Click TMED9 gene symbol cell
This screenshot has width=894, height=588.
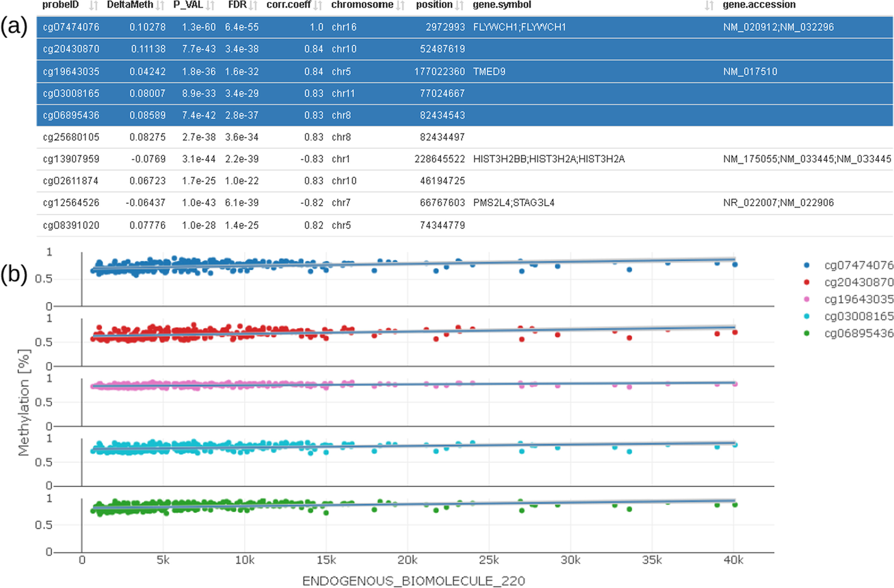(x=489, y=71)
